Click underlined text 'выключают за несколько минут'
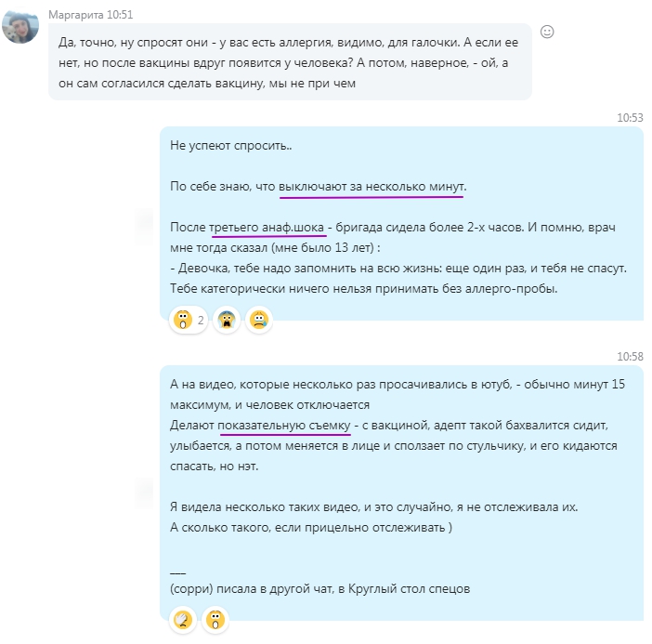Image resolution: width=652 pixels, height=644 pixels. (x=372, y=187)
